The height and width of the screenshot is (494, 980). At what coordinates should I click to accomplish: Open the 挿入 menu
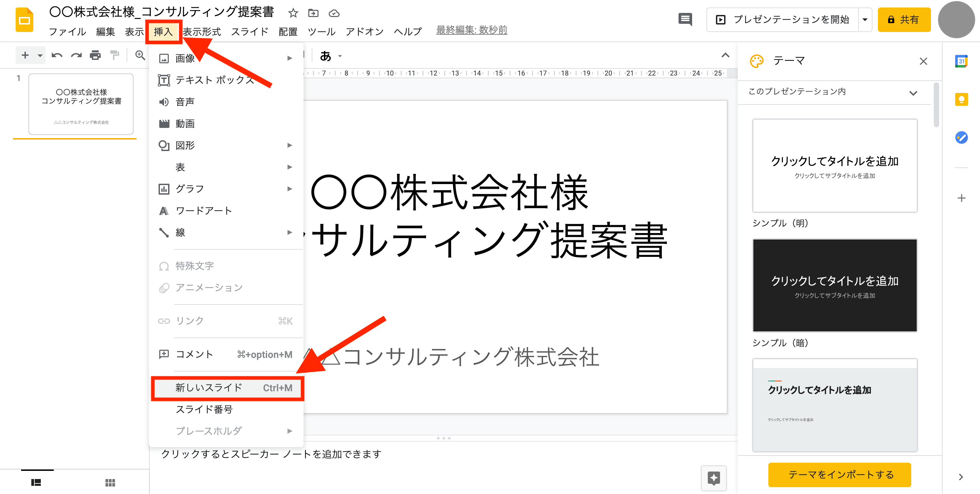[x=163, y=32]
